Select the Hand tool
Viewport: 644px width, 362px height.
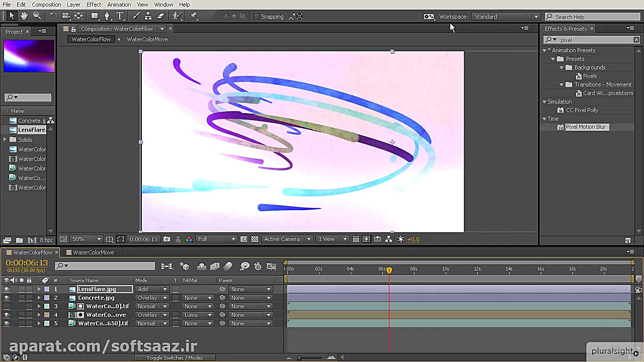24,16
